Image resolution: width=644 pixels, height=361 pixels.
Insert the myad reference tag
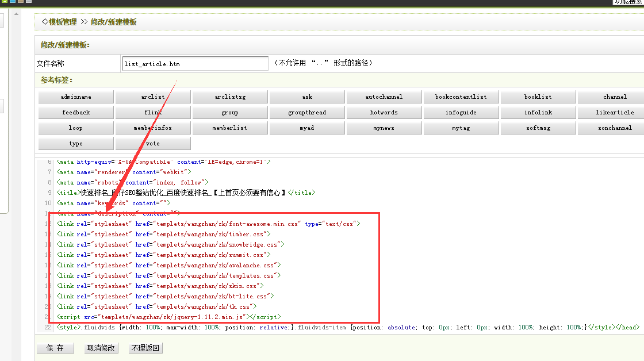(x=307, y=128)
